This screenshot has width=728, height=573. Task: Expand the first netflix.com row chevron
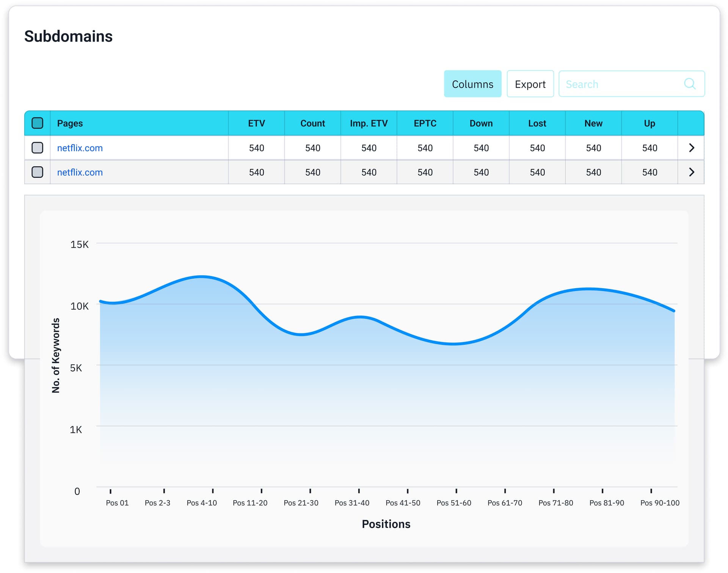[x=691, y=148]
